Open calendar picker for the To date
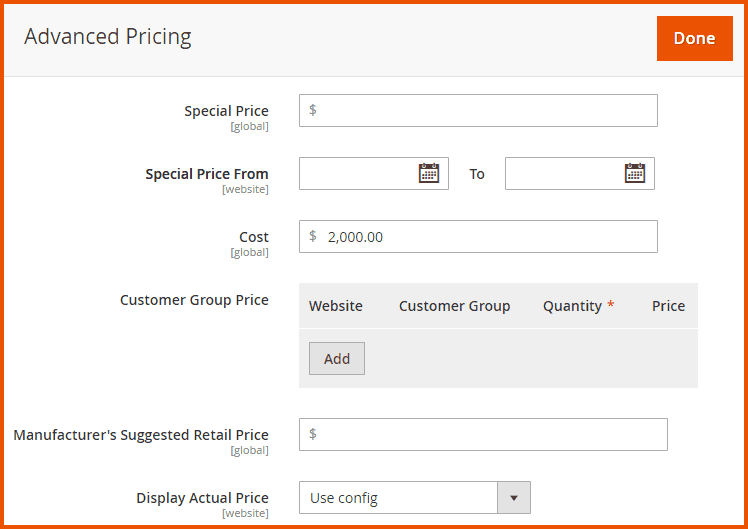Viewport: 748px width, 529px height. pos(634,173)
